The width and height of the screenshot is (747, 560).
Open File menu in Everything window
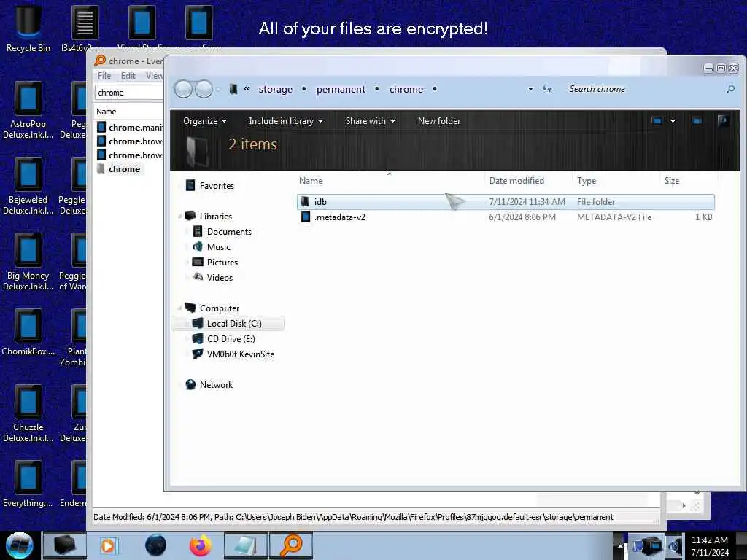104,76
